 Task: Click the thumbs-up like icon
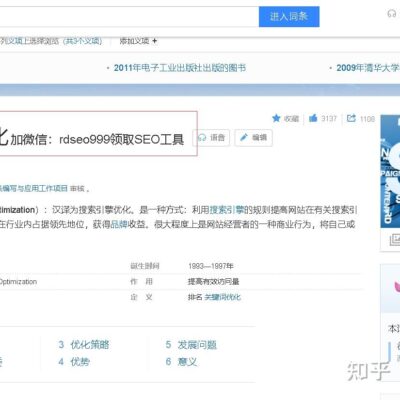click(313, 118)
